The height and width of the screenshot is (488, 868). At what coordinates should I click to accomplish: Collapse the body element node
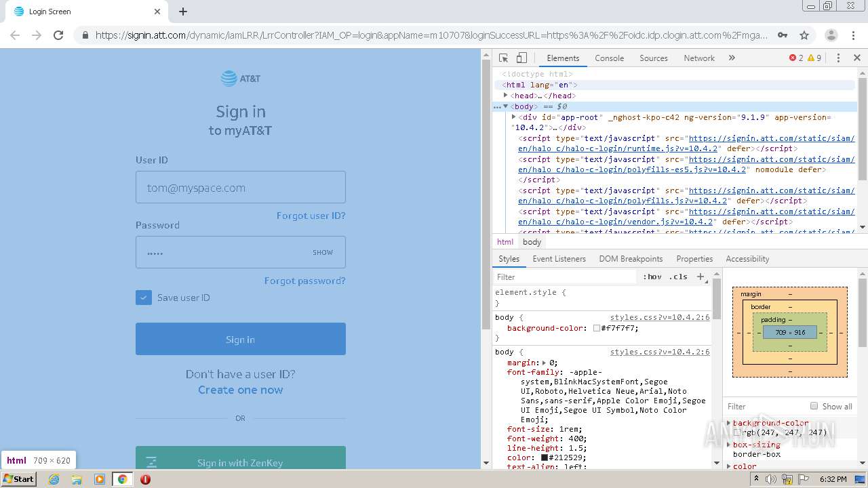coord(506,106)
